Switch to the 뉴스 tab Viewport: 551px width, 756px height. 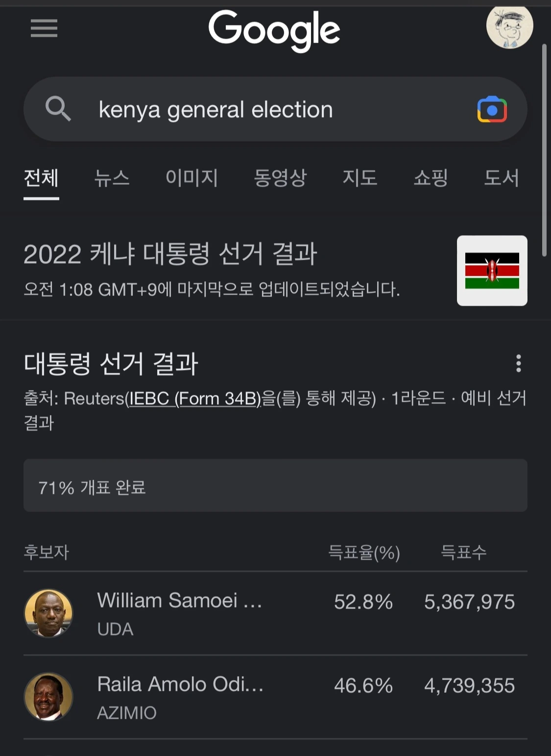point(112,177)
